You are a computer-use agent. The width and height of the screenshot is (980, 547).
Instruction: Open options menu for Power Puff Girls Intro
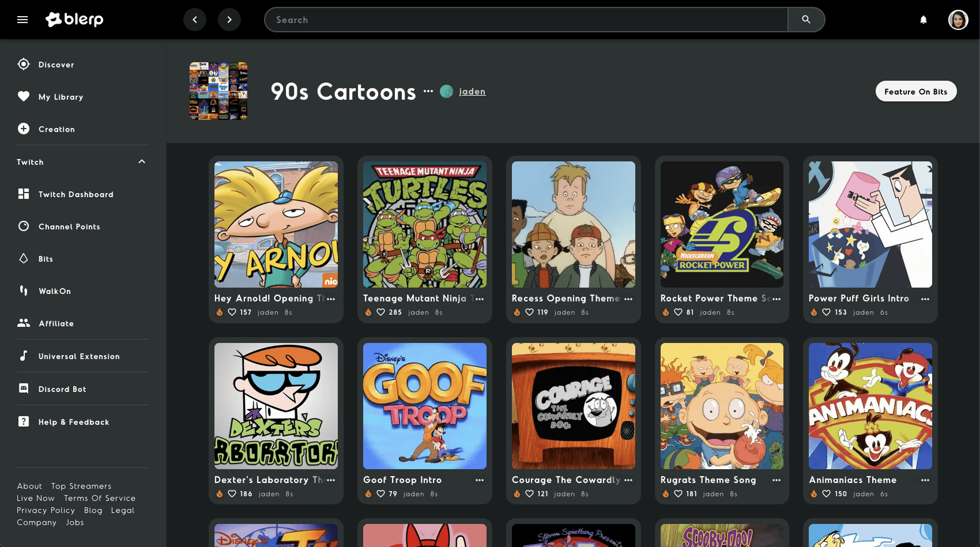pyautogui.click(x=925, y=299)
